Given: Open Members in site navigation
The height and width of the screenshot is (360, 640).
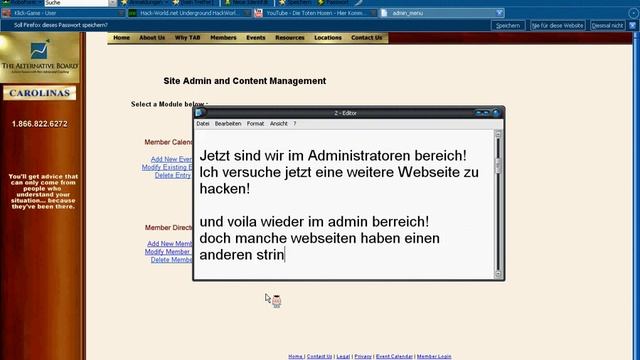Looking at the screenshot, I should click(x=223, y=38).
